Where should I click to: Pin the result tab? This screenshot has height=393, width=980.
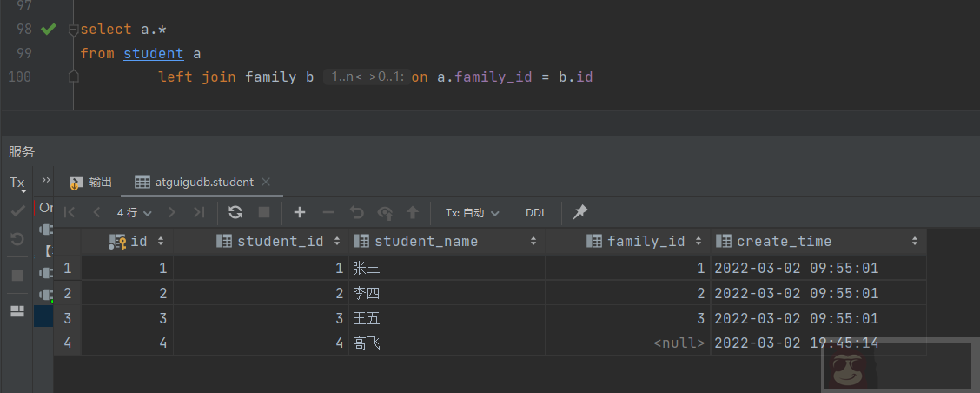[x=580, y=212]
